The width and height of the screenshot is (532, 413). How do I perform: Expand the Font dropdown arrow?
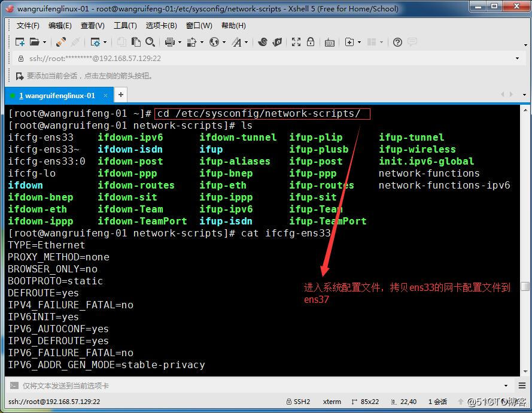(x=247, y=42)
